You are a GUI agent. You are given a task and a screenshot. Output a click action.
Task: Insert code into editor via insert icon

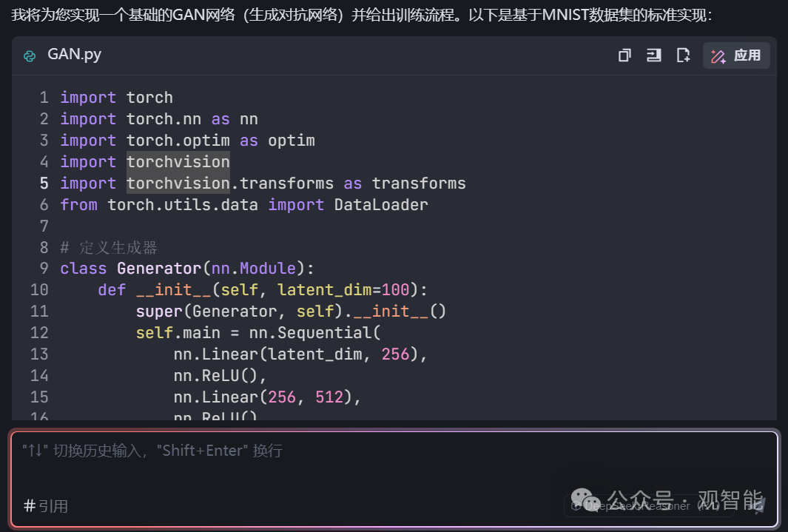(653, 55)
